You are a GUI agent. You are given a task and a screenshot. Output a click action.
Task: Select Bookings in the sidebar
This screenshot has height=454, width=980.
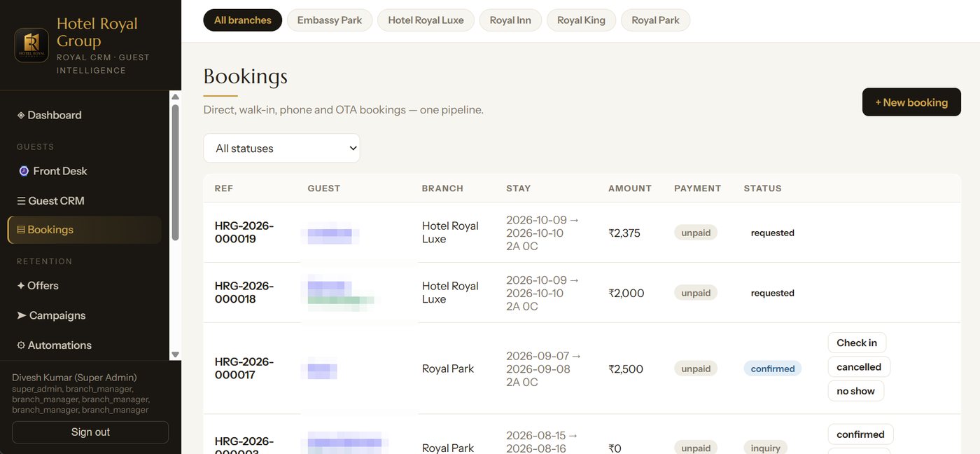pos(85,230)
